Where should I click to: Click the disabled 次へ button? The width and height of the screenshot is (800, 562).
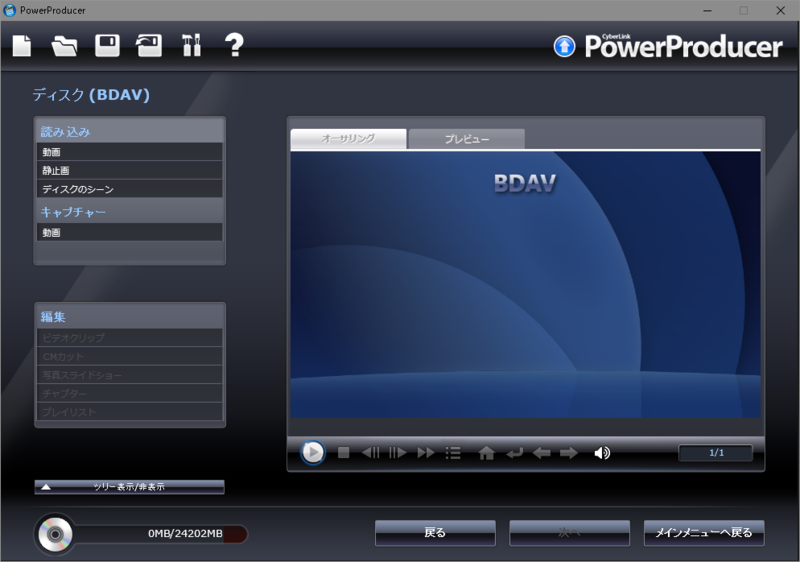coord(569,533)
